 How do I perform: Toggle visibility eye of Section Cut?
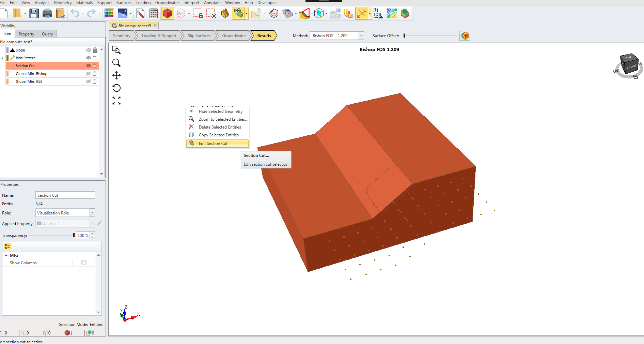click(89, 66)
